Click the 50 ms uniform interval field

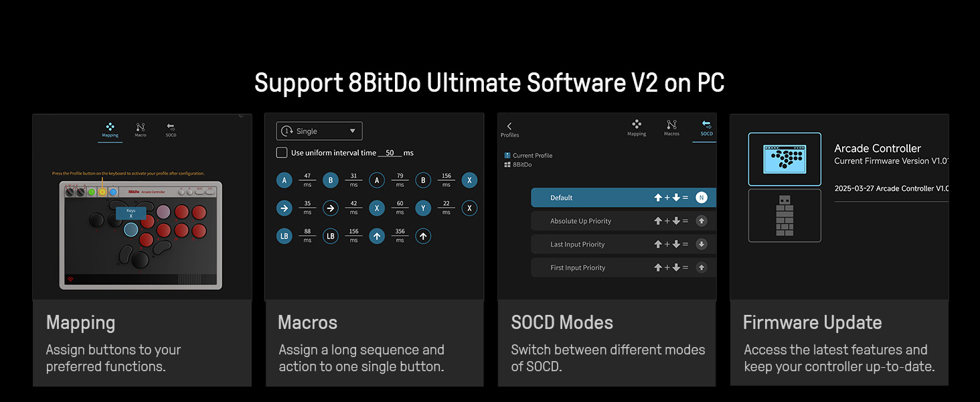390,153
